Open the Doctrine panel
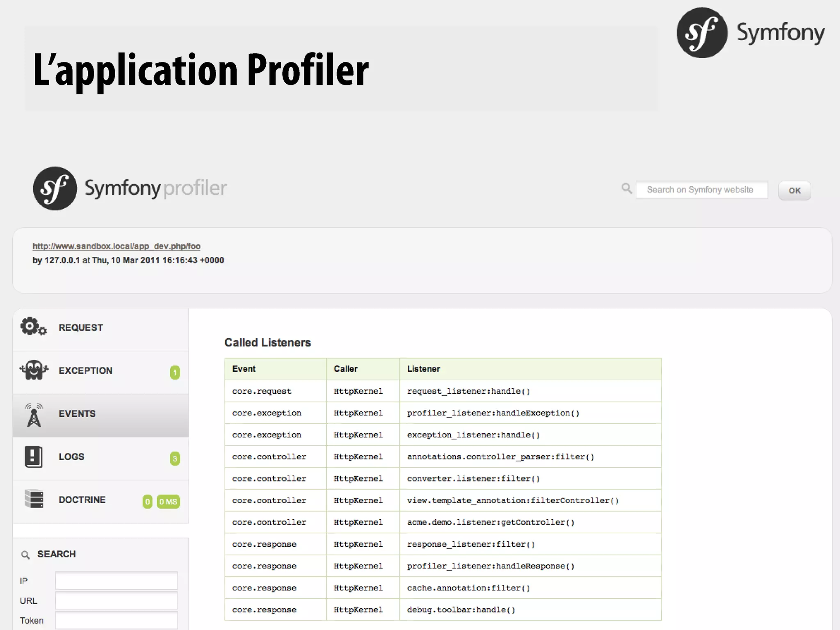This screenshot has width=840, height=630. click(82, 500)
